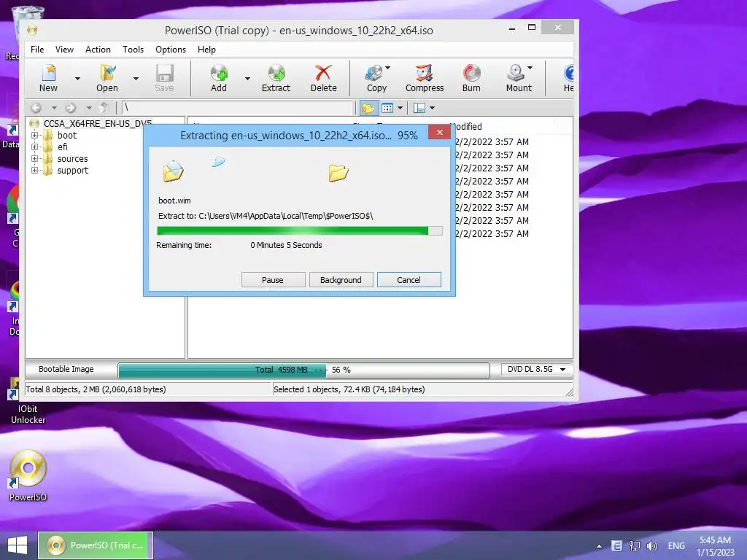Open PowerISO desktop shortcut
The height and width of the screenshot is (560, 747).
tap(28, 475)
